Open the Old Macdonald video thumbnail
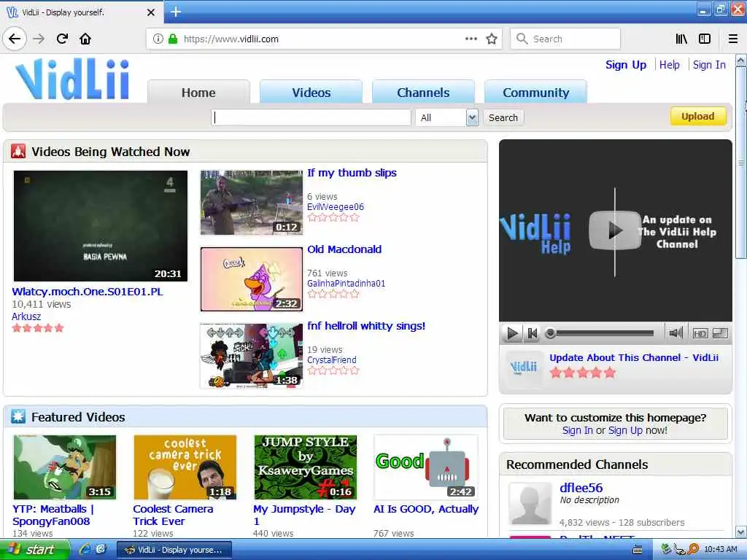The width and height of the screenshot is (747, 560). [x=252, y=279]
